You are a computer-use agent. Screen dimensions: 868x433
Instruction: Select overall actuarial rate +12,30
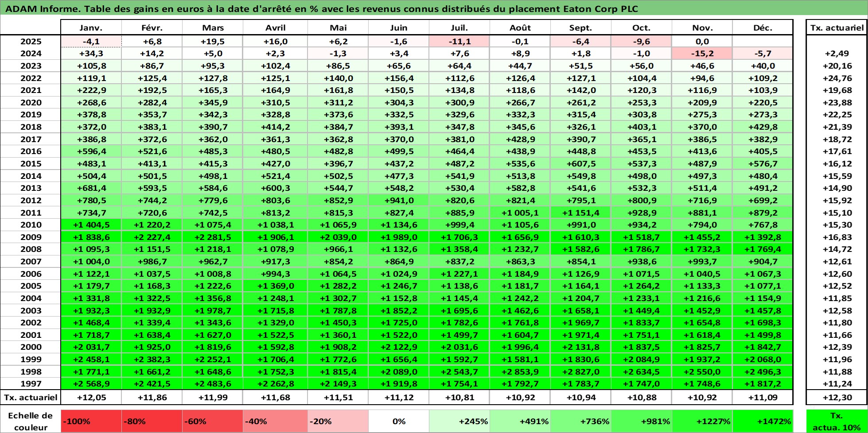[837, 398]
